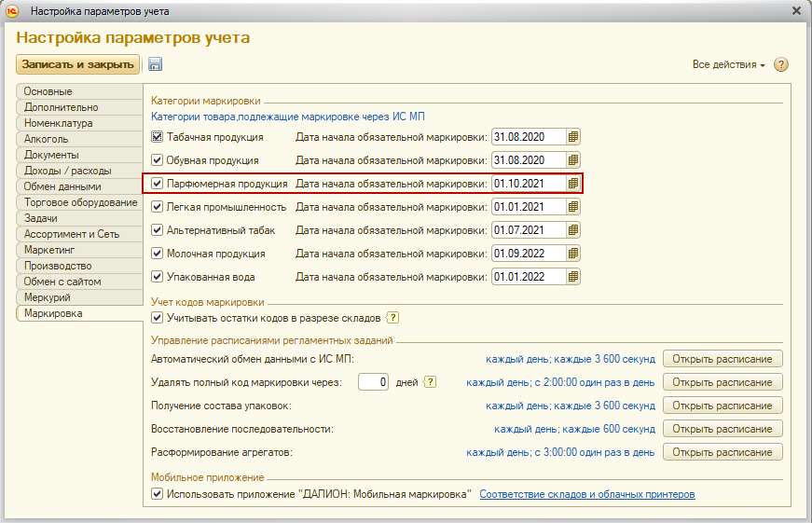This screenshot has width=812, height=523.
Task: Open the Меркурий tab
Action: [80, 297]
